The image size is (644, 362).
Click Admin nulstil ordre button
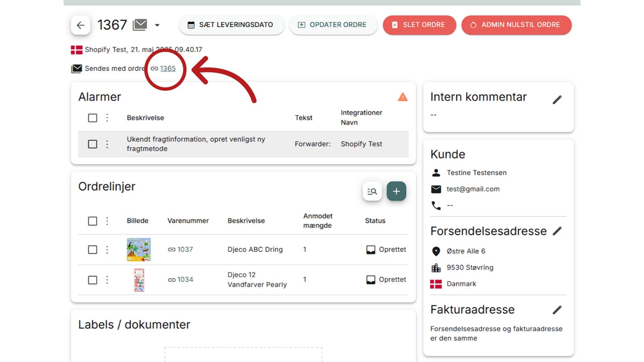click(517, 25)
